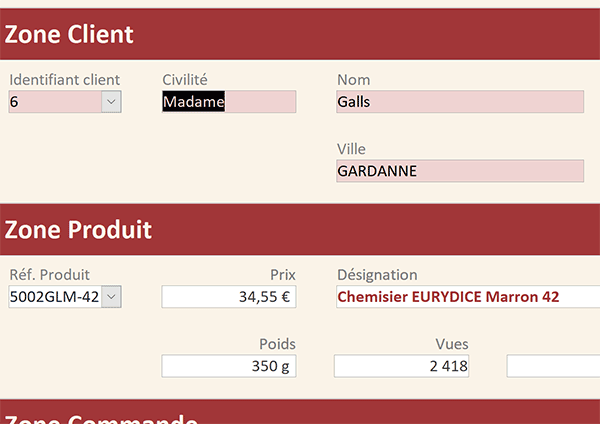Select the Poids field showing 350 g

pyautogui.click(x=229, y=366)
